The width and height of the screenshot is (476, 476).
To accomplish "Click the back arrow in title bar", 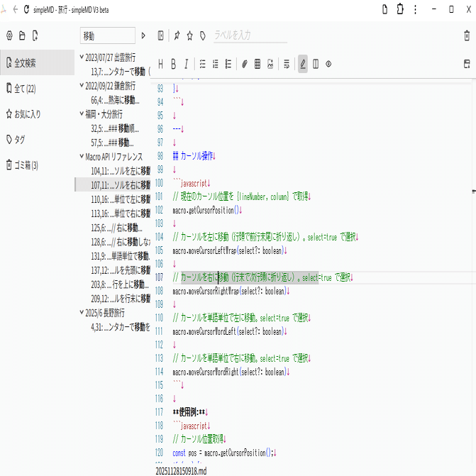I will (x=16, y=9).
